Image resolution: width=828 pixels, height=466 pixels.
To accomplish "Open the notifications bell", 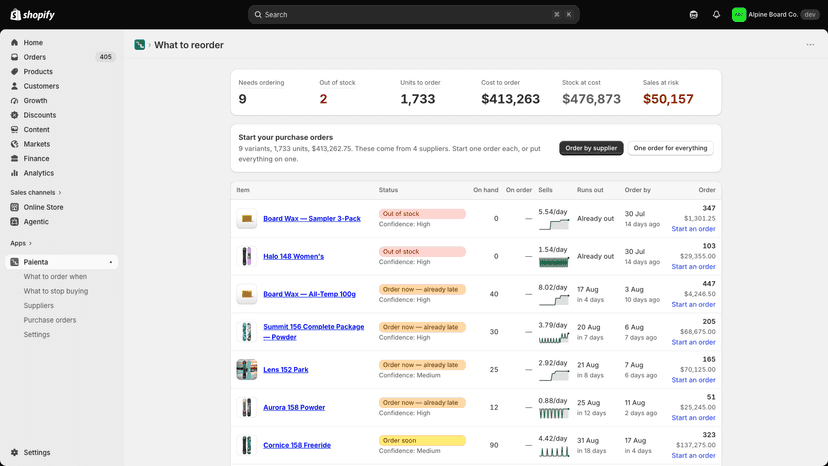I will coord(716,15).
